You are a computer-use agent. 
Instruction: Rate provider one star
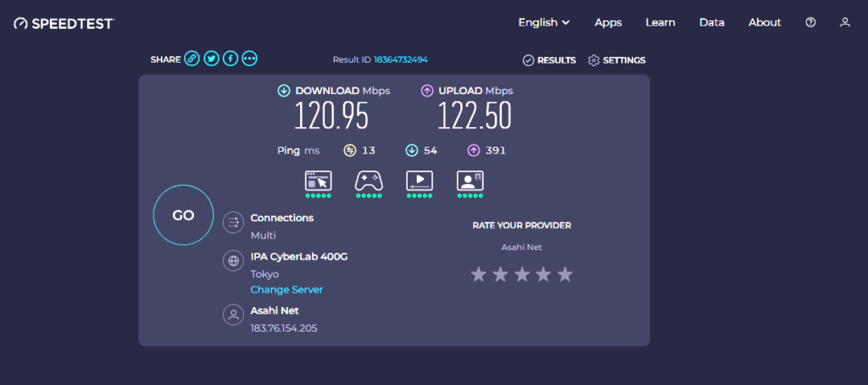[x=478, y=274]
